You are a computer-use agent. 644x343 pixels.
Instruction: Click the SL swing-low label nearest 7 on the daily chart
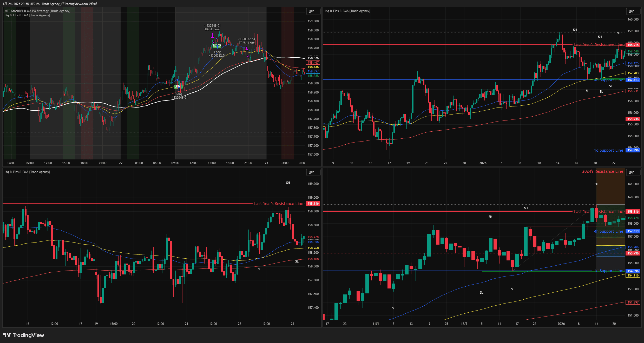(393, 308)
